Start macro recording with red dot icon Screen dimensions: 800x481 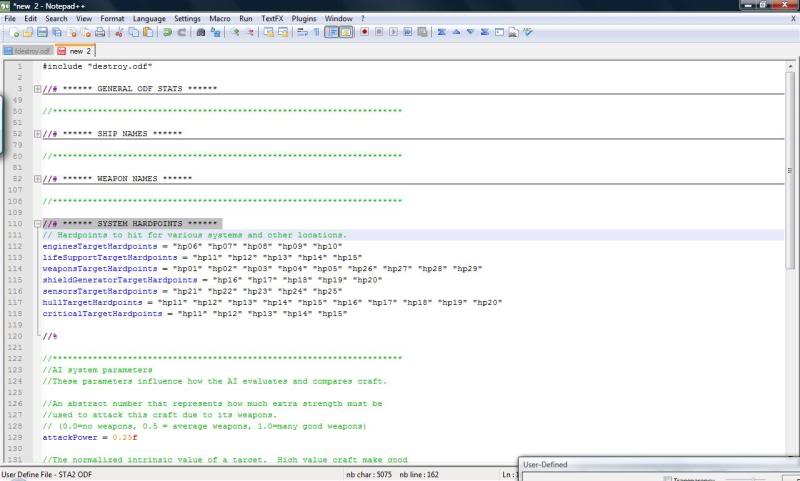(x=365, y=33)
